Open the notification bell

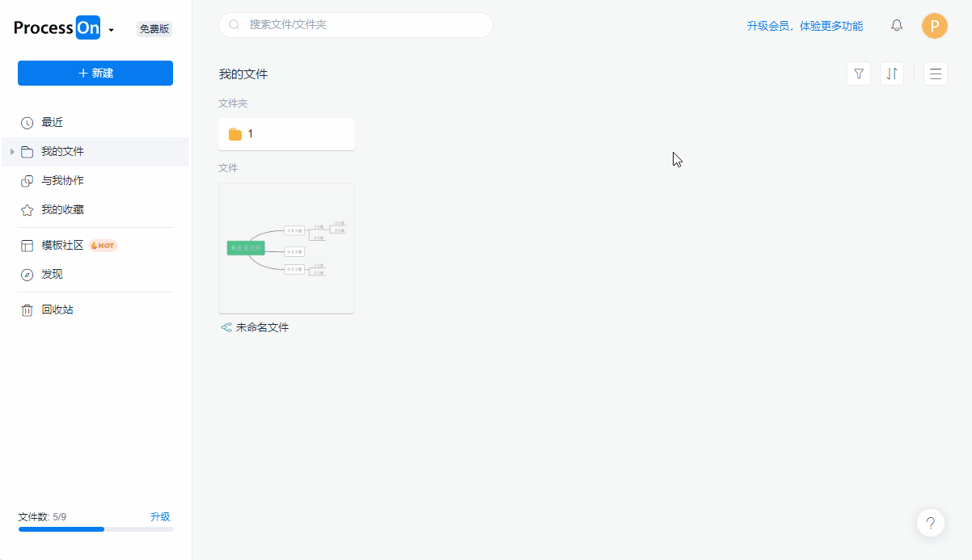[897, 26]
